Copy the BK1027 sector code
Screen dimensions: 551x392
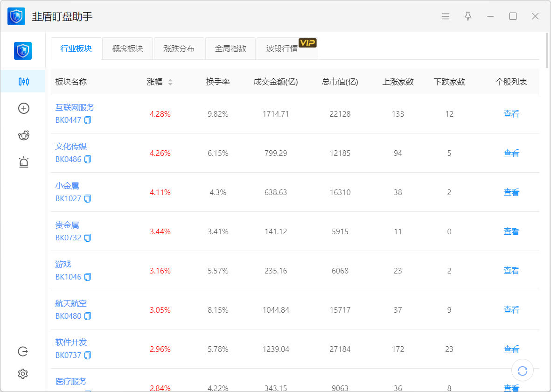coord(88,199)
